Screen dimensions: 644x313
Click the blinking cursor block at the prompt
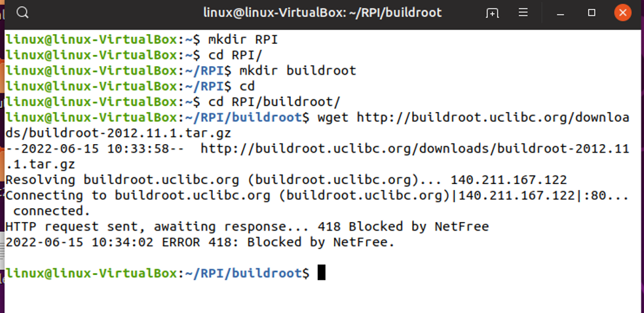point(321,272)
